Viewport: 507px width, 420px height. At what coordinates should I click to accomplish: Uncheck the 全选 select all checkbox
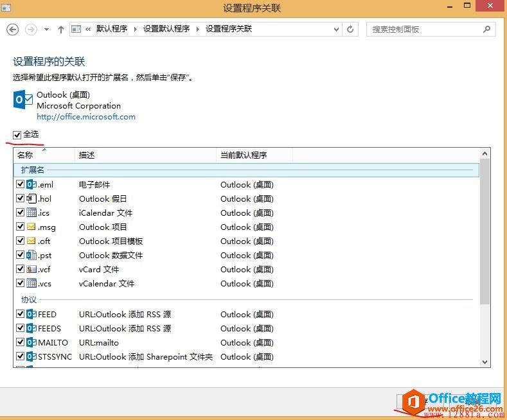tap(17, 135)
